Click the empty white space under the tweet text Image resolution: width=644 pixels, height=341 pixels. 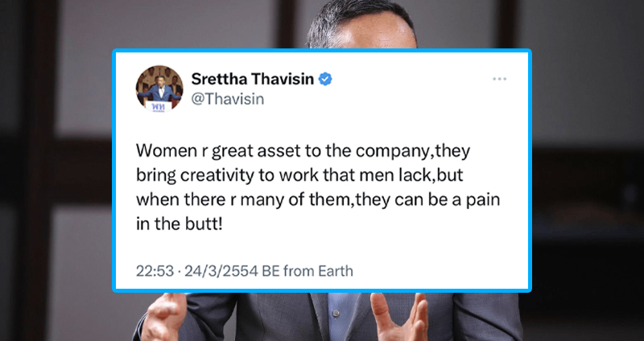[321, 249]
